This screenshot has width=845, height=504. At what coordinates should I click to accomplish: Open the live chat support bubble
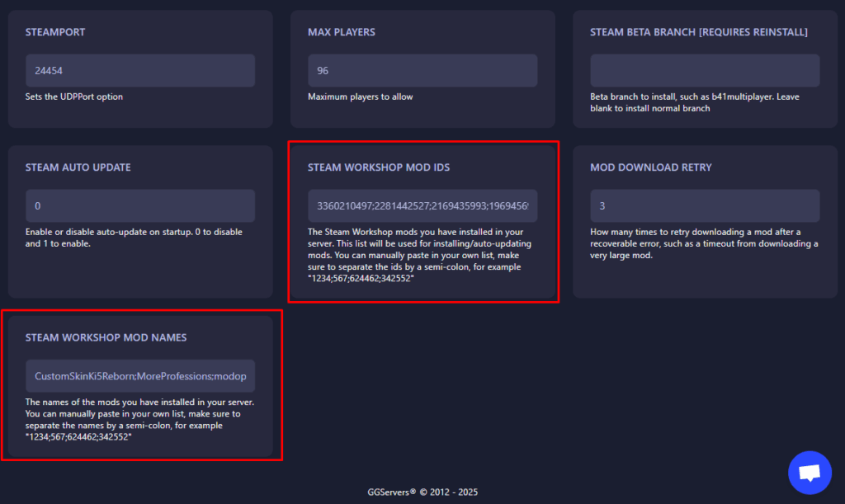810,473
